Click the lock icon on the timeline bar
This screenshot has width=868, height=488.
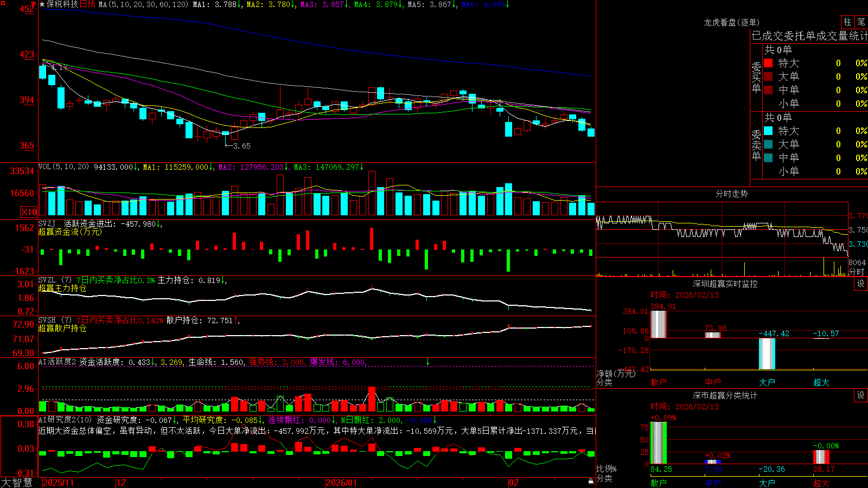point(591,481)
